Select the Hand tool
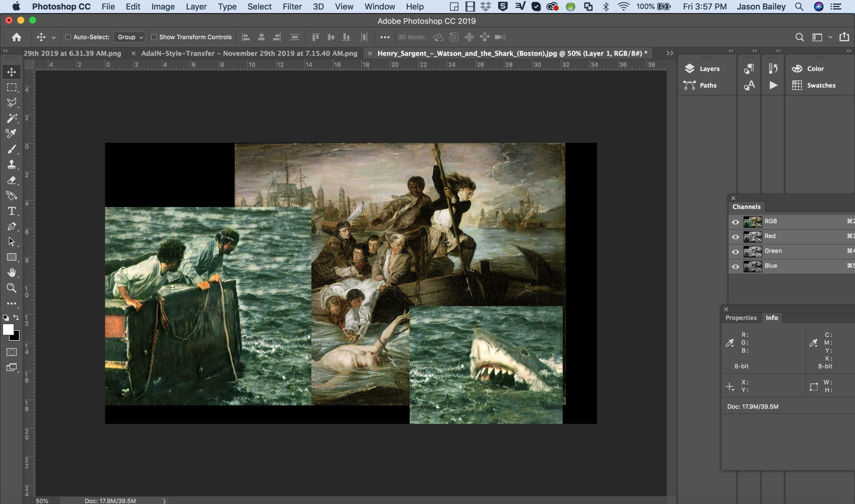The height and width of the screenshot is (504, 855). pos(12,273)
